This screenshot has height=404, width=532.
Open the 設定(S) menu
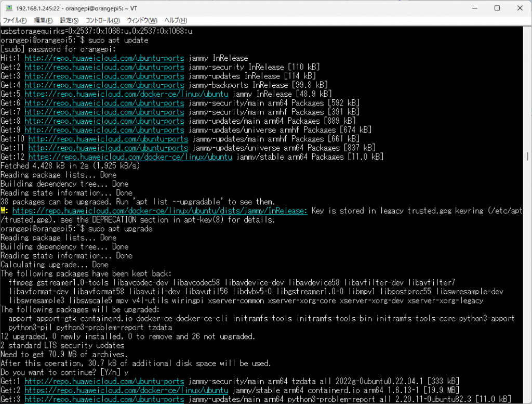[x=69, y=20]
